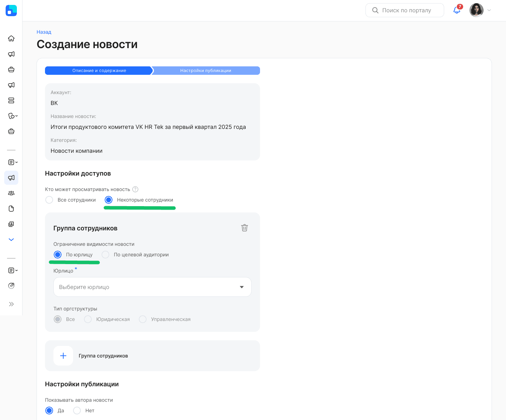Viewport: 506px width, 420px height.
Task: Click the search magnifier icon
Action: [x=375, y=10]
